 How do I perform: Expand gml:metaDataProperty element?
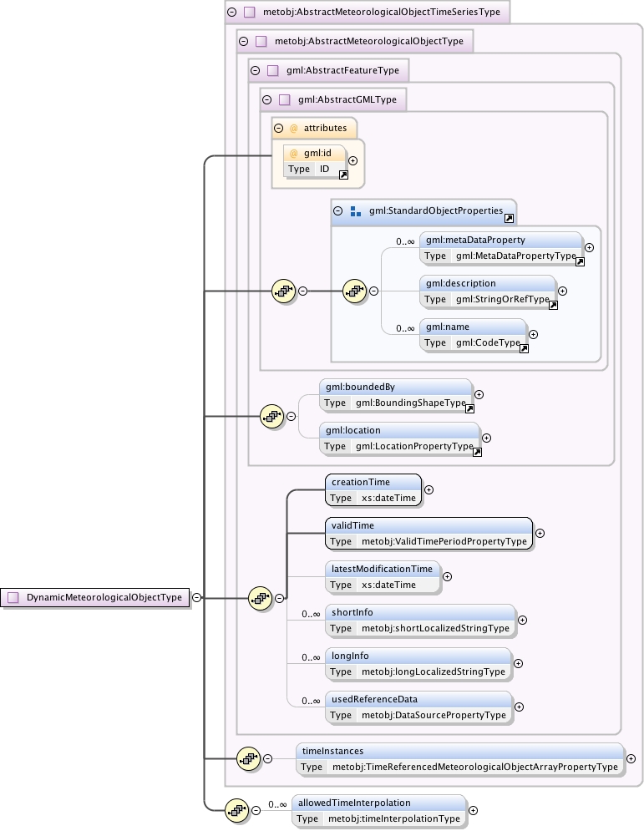pyautogui.click(x=589, y=247)
